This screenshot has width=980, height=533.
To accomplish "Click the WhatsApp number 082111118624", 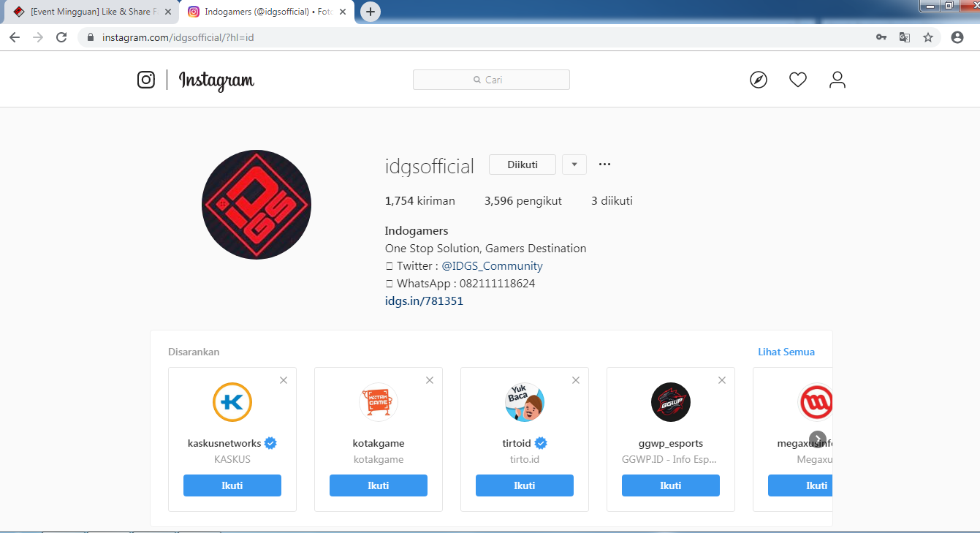I will click(497, 284).
